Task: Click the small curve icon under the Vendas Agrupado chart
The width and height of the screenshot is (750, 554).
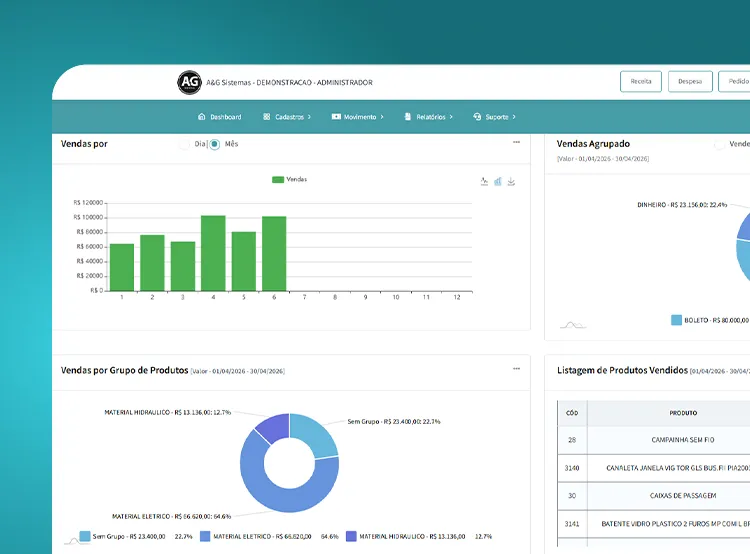Action: 573,325
